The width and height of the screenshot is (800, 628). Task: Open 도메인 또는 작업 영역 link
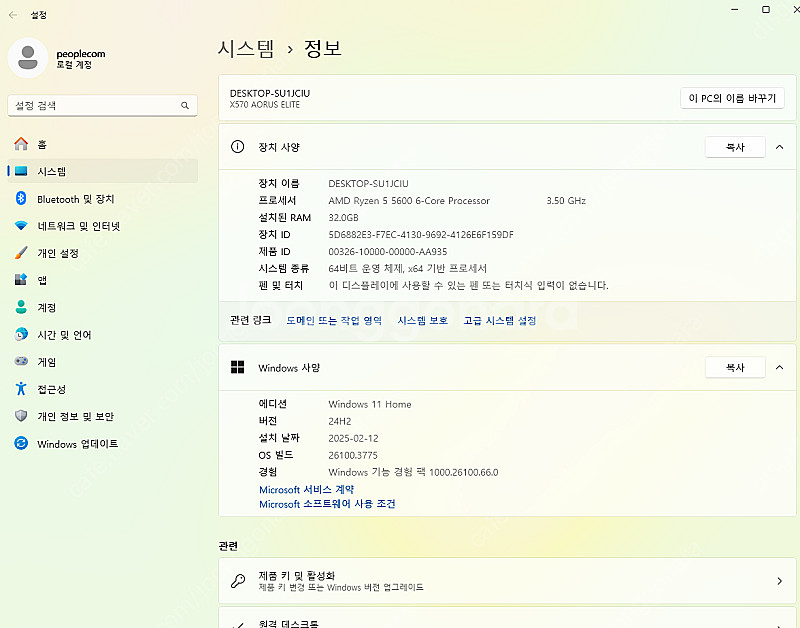[x=334, y=320]
